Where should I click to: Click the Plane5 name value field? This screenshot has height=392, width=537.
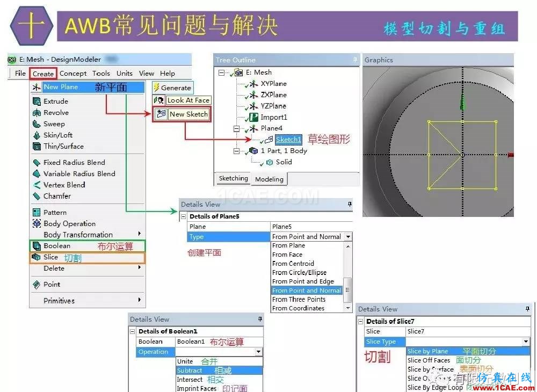(x=311, y=227)
